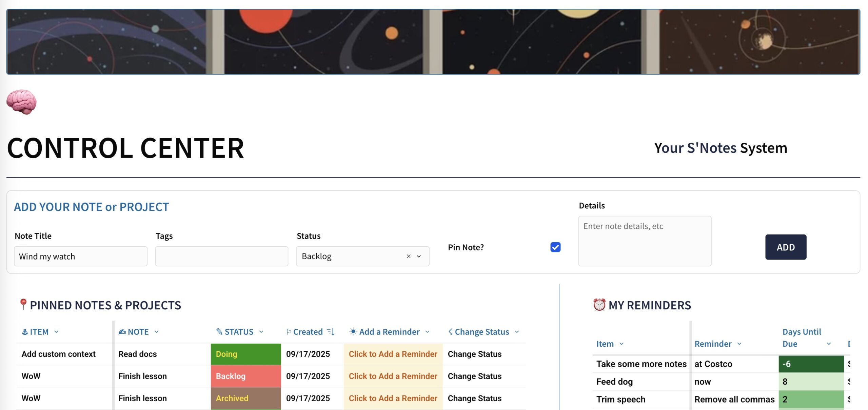The height and width of the screenshot is (410, 868).
Task: Open the Item column menu in reminders table
Action: click(x=622, y=344)
